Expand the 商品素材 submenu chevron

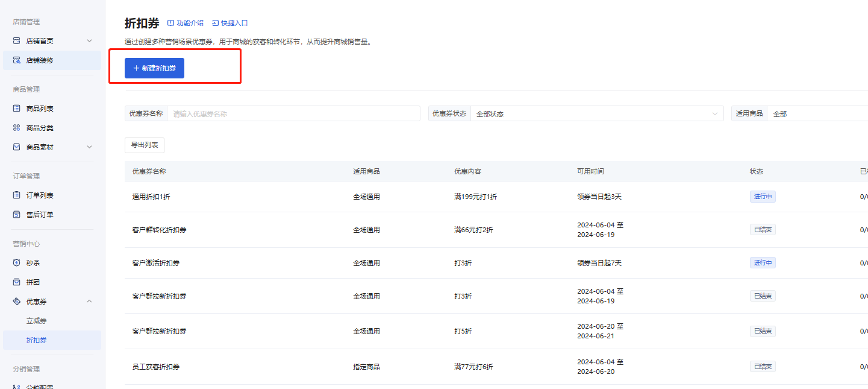coord(90,147)
